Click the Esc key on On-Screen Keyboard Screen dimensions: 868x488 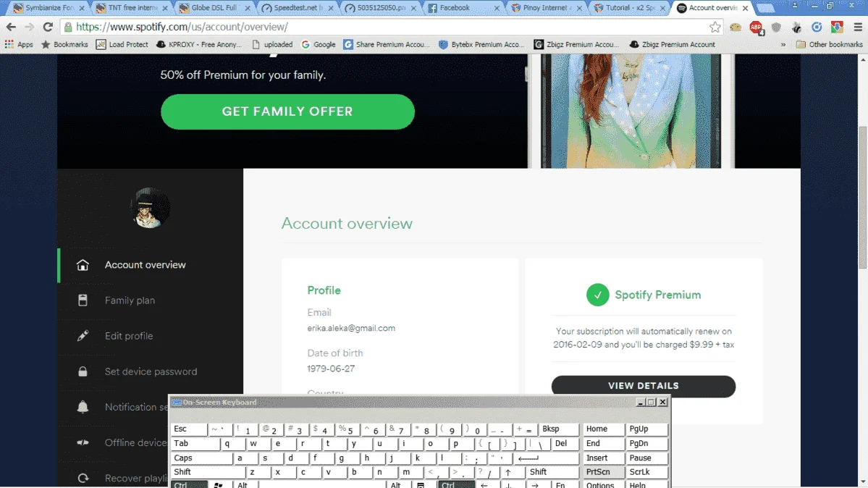coord(189,429)
